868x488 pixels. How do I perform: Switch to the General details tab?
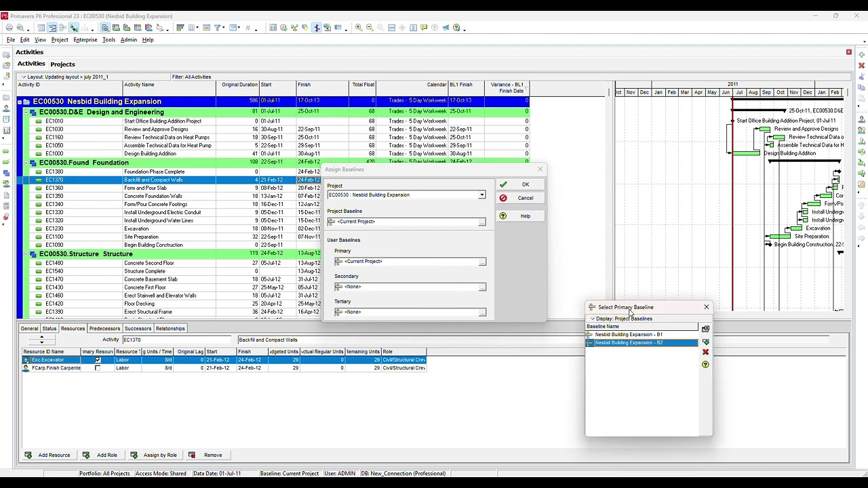pyautogui.click(x=29, y=329)
